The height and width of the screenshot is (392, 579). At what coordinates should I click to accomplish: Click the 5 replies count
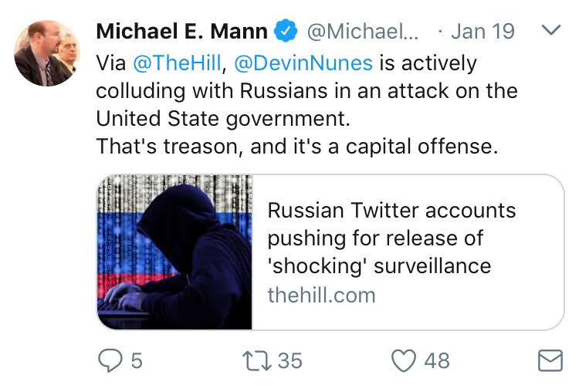[137, 360]
